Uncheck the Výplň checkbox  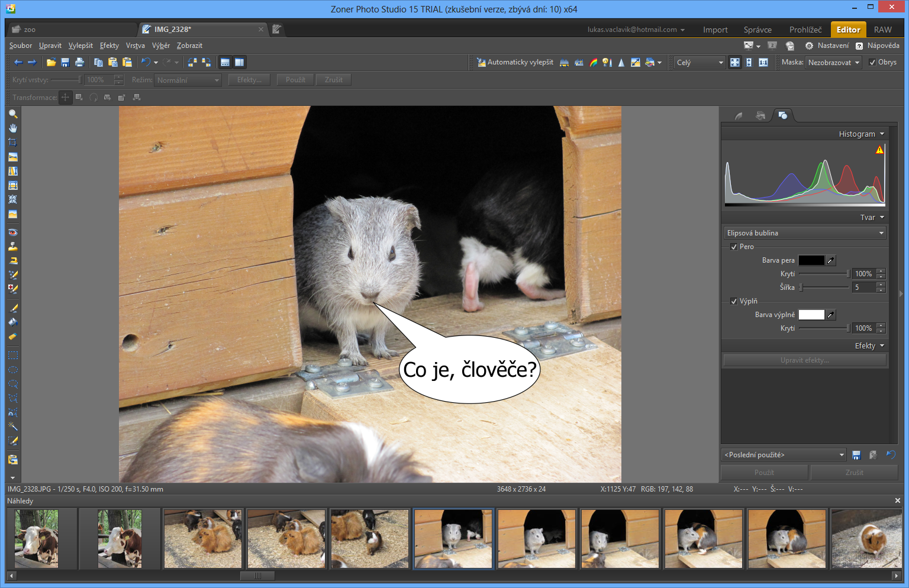coord(734,301)
